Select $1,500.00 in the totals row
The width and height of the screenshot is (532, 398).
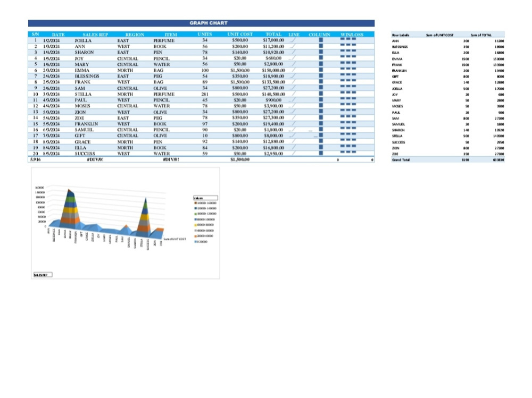click(240, 159)
